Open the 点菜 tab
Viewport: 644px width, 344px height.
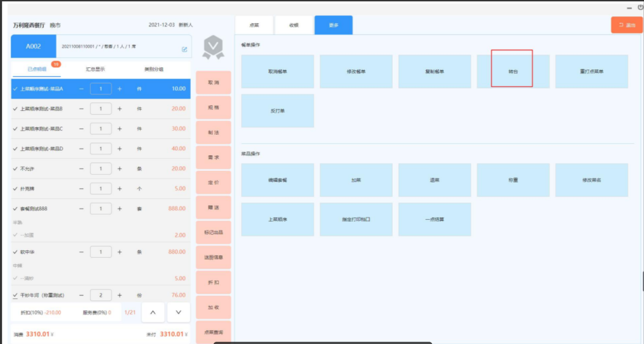tap(254, 26)
